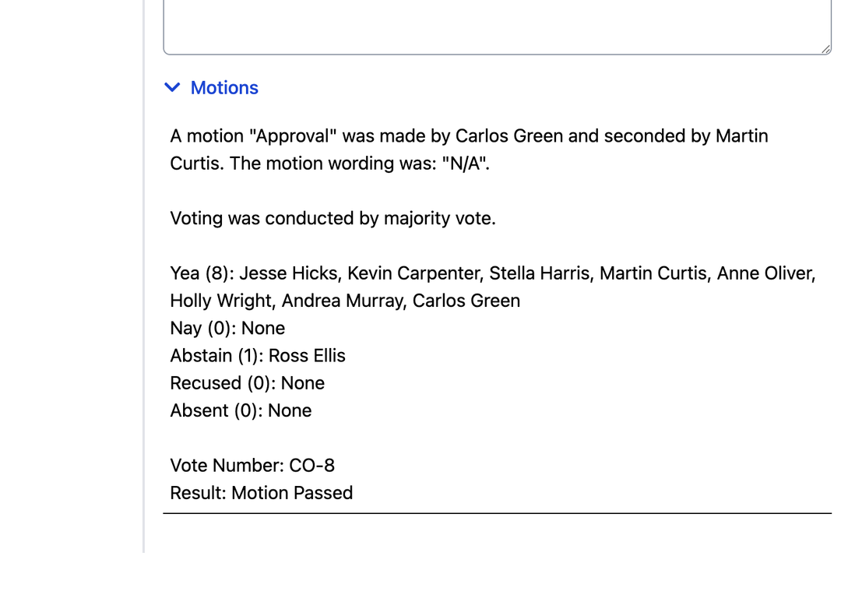Click the "Recused (0): None" line
This screenshot has height=616, width=841.
point(247,383)
